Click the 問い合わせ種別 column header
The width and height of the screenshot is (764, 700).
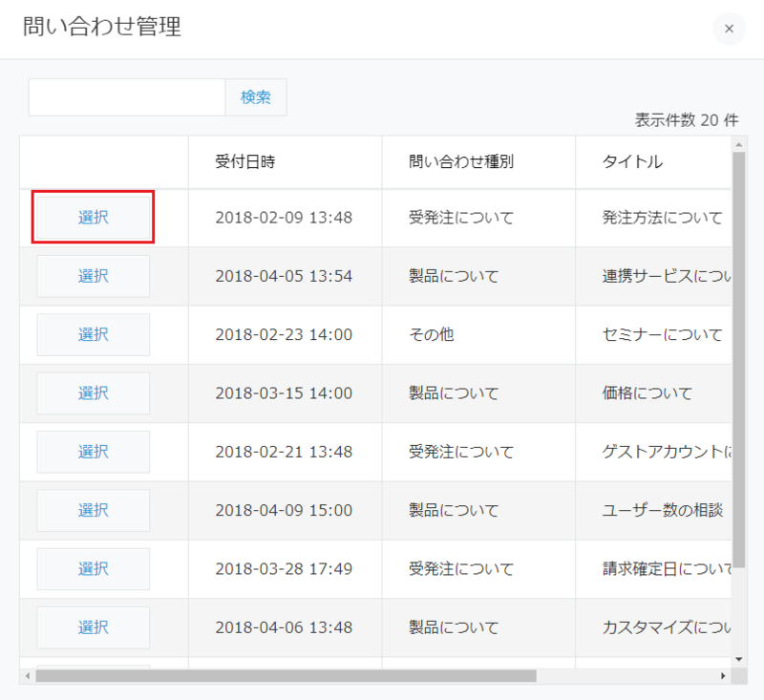click(461, 161)
